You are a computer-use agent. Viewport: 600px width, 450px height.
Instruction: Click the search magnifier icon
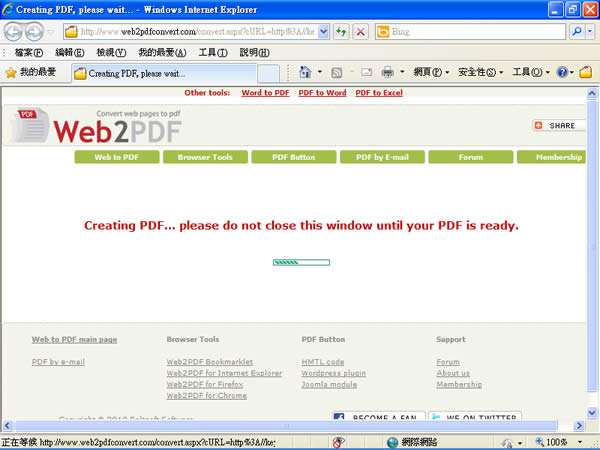pyautogui.click(x=577, y=32)
